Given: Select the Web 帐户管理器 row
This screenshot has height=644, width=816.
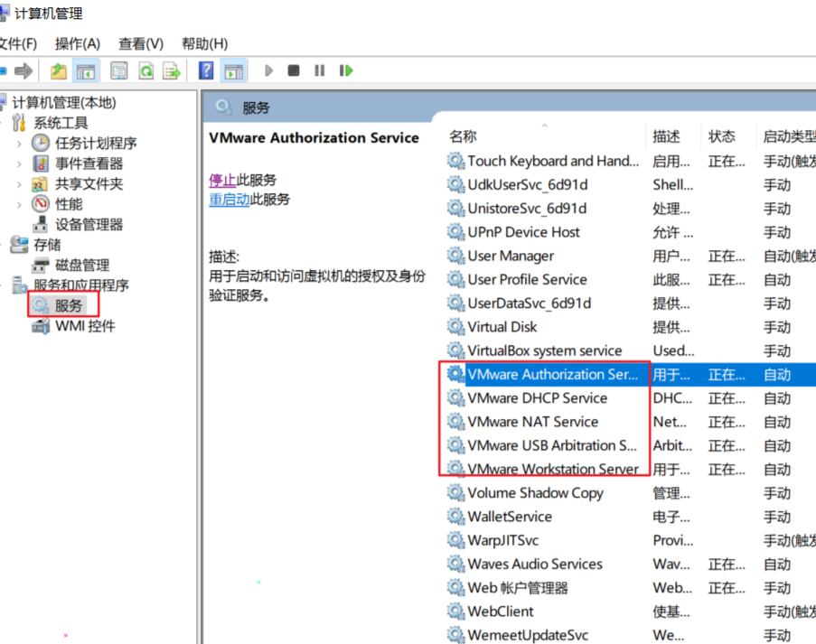Looking at the screenshot, I should [x=631, y=588].
